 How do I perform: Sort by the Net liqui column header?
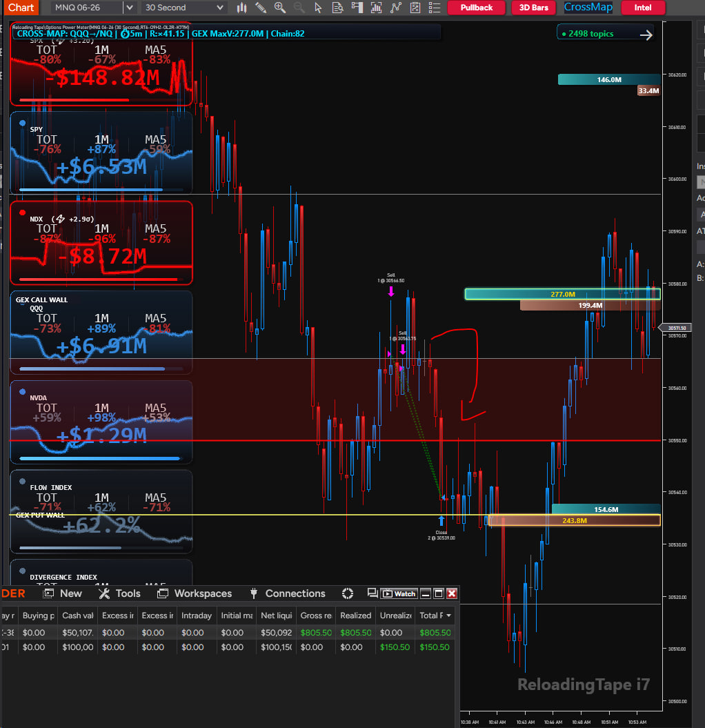click(277, 616)
